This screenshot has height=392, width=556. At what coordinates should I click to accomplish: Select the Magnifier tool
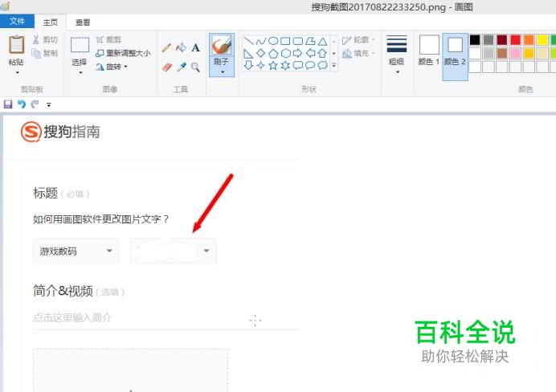tap(195, 67)
